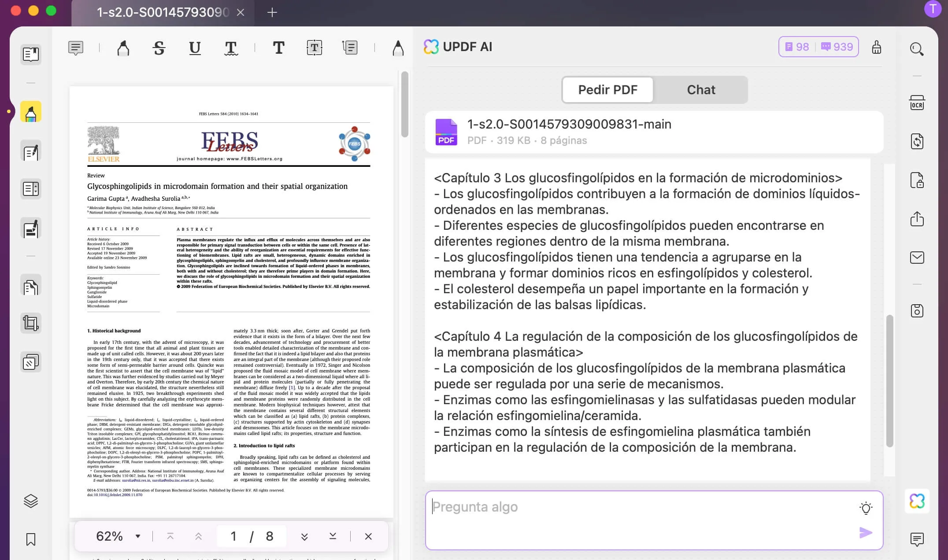Go to the next page
948x560 pixels.
pyautogui.click(x=304, y=536)
